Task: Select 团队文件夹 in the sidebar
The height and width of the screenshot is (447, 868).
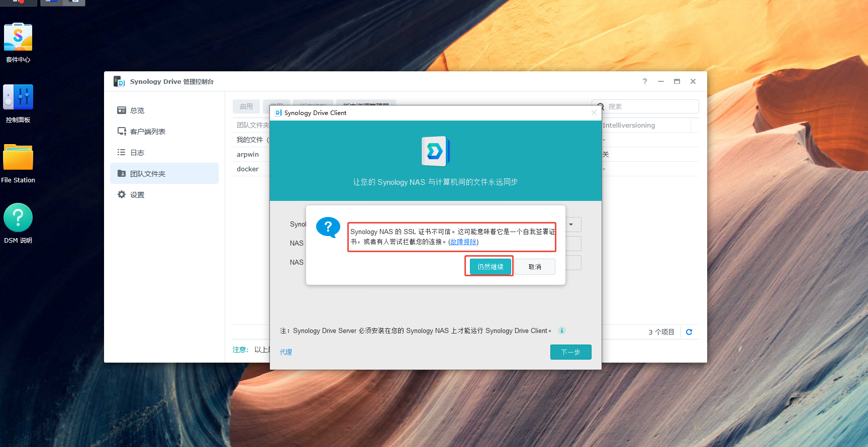Action: coord(147,174)
